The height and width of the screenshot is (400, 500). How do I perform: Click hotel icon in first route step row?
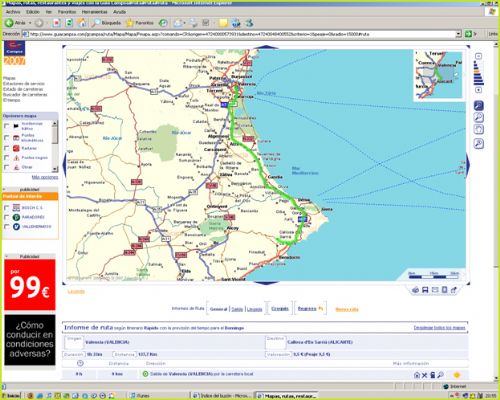coord(417,375)
